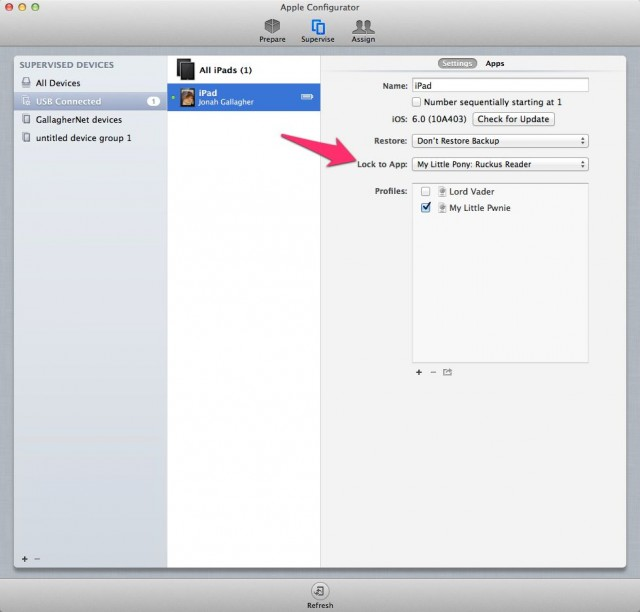Screen dimensions: 640x612
Task: Select USB Connected device group
Action: (x=90, y=101)
